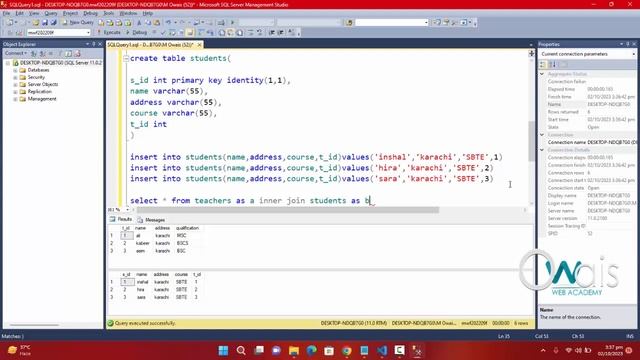Open the File menu

[x=6, y=13]
